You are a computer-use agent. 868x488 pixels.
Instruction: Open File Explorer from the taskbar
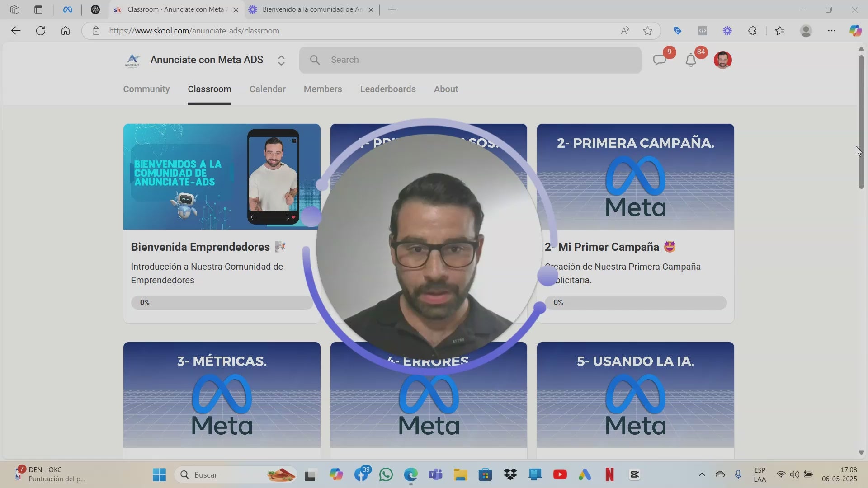460,475
